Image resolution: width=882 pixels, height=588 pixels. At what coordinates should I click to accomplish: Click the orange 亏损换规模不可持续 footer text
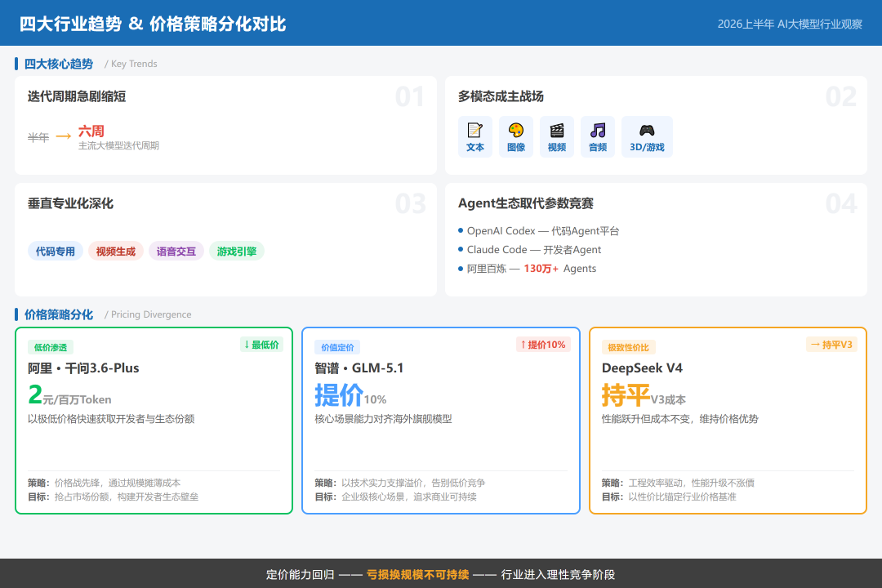(417, 574)
